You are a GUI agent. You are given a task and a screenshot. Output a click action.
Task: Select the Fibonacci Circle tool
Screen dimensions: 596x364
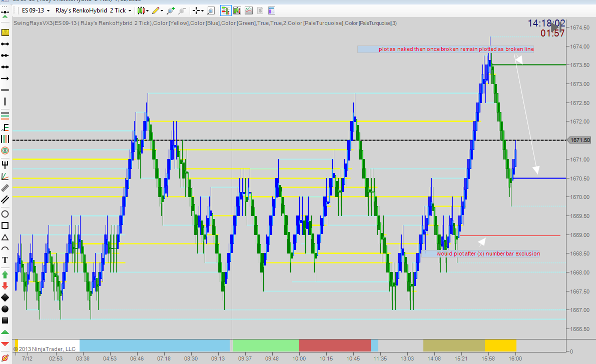coord(5,150)
